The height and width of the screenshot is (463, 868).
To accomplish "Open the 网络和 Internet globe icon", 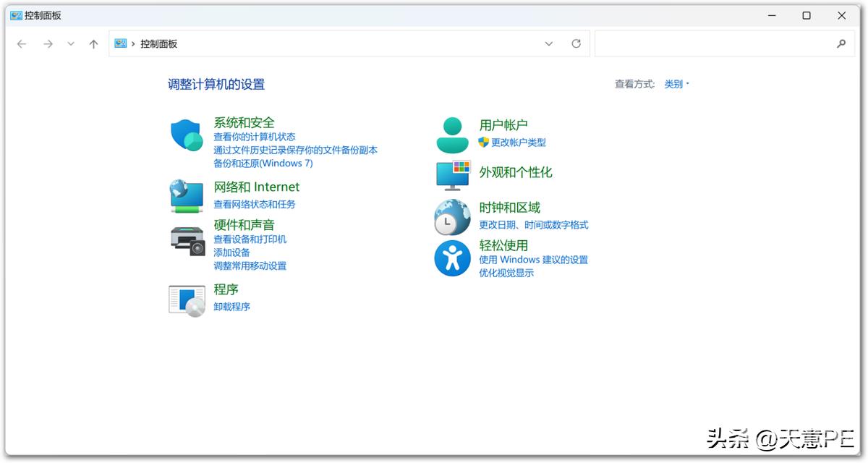I will (187, 196).
